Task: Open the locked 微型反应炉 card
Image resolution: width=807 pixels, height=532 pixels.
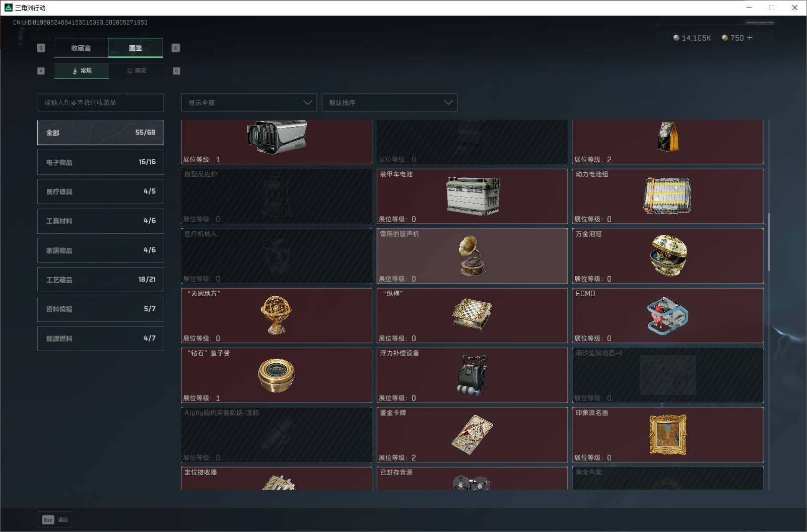Action: 277,196
